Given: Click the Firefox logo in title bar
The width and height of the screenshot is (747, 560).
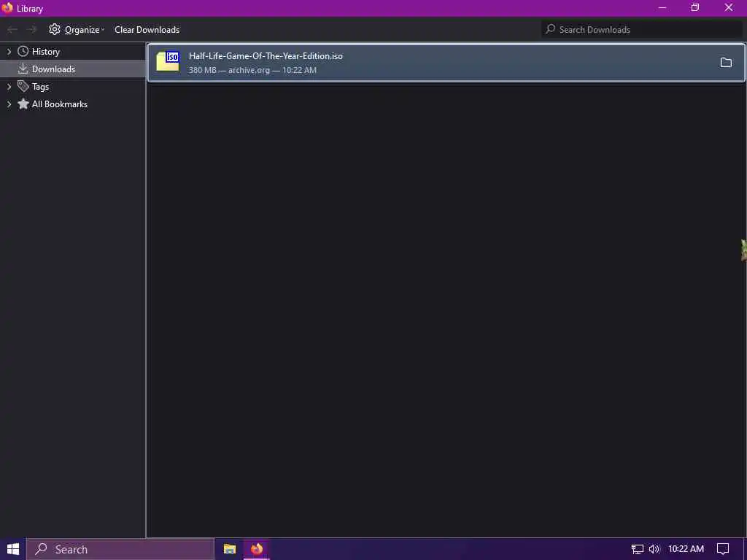Looking at the screenshot, I should pyautogui.click(x=7, y=7).
